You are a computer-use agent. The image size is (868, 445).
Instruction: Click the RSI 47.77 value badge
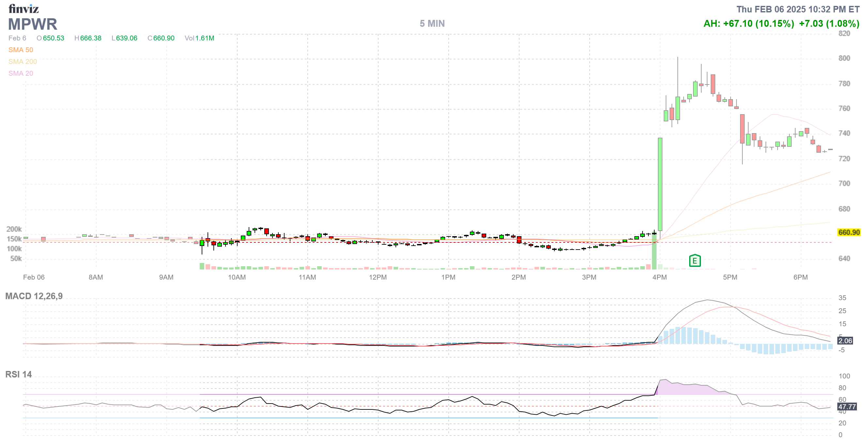846,407
